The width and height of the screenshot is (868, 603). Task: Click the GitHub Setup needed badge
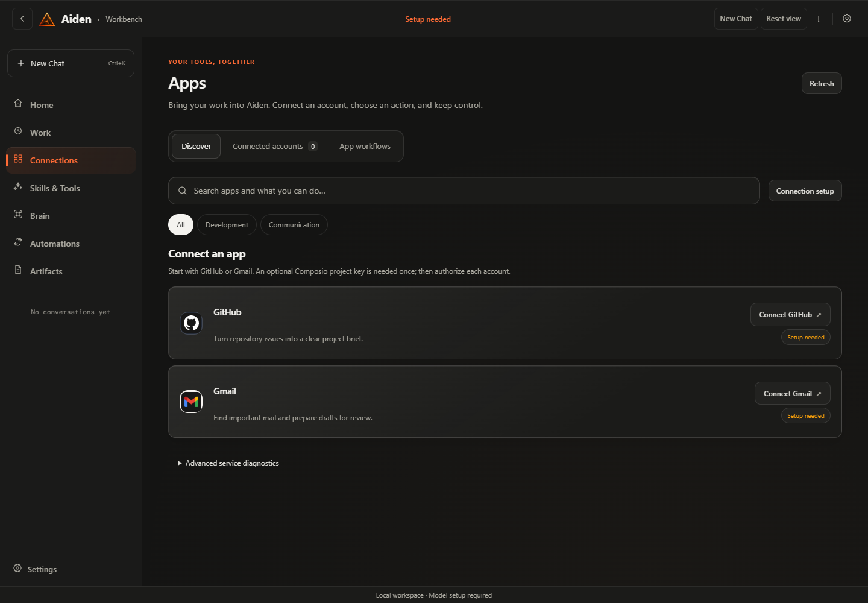[x=806, y=338]
